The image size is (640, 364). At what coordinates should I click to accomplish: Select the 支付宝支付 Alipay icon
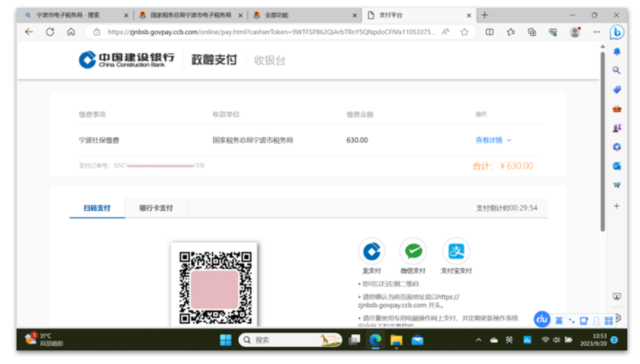[x=456, y=252]
